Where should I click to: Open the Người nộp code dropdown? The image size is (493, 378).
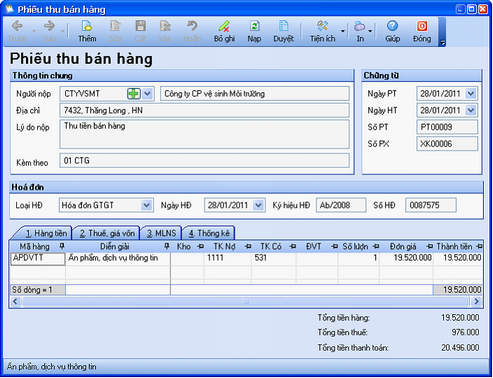tap(147, 94)
